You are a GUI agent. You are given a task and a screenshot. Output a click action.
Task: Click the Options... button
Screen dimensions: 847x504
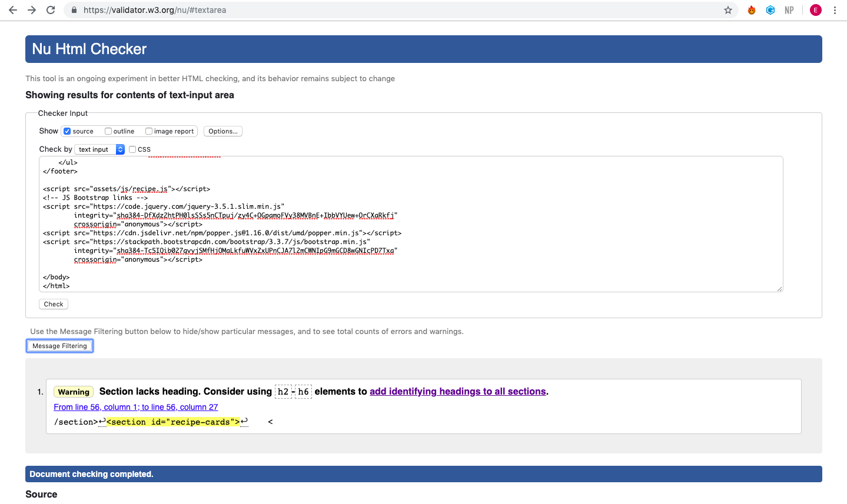click(223, 131)
